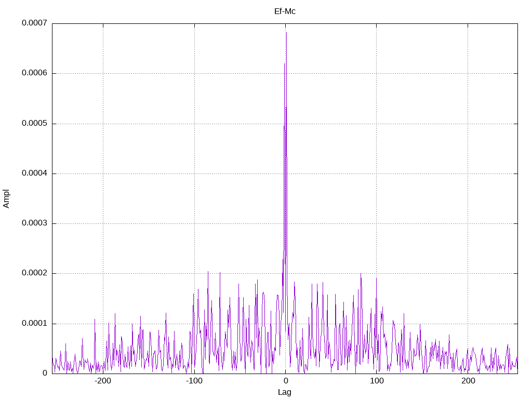
Task: Click the Lag x-axis label
Action: click(x=285, y=392)
